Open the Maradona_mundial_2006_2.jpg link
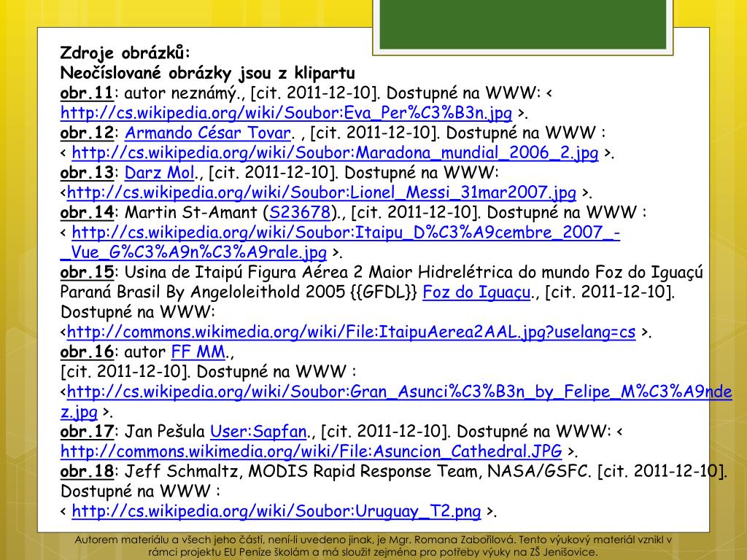 click(335, 153)
